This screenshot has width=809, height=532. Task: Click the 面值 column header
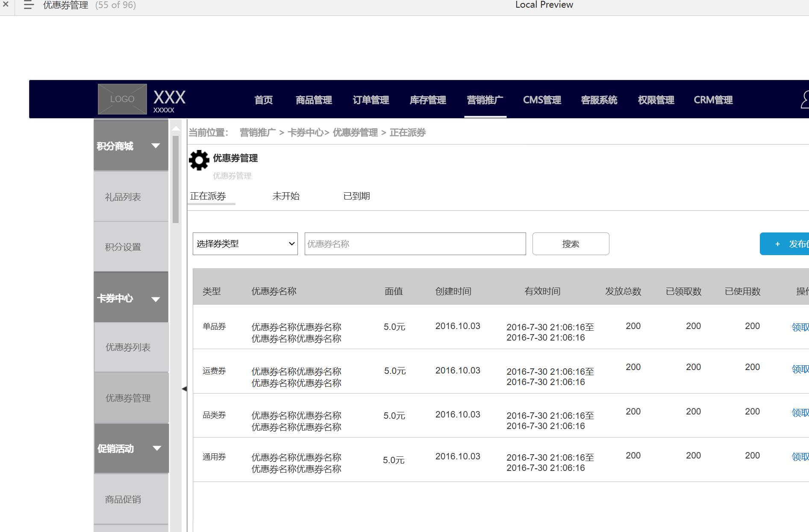[394, 291]
